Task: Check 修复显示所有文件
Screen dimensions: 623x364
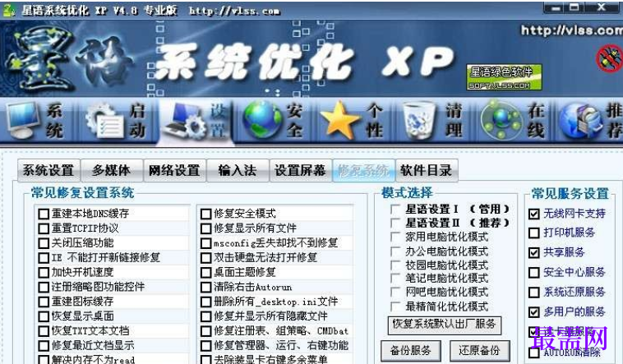Action: (205, 228)
